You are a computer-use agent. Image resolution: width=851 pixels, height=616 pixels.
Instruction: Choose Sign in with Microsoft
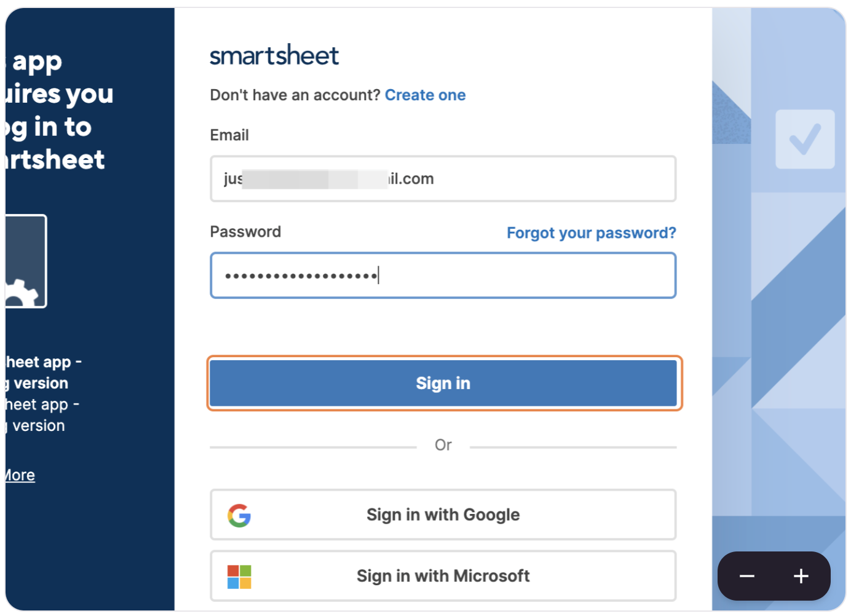coord(443,576)
